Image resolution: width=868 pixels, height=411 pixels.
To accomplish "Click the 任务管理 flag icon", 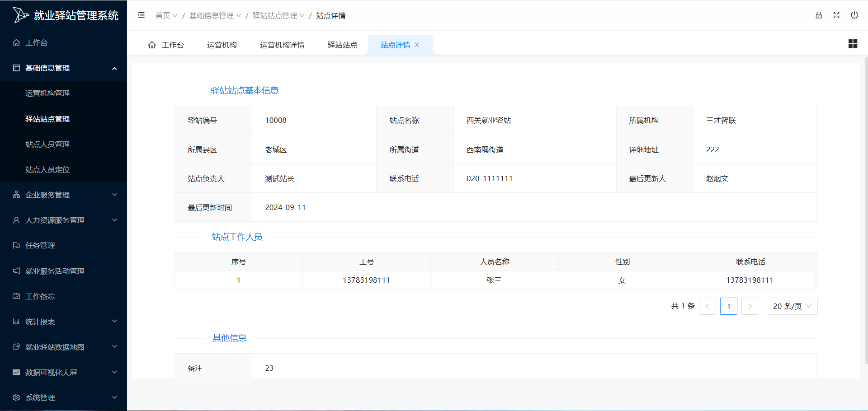I will coord(16,245).
